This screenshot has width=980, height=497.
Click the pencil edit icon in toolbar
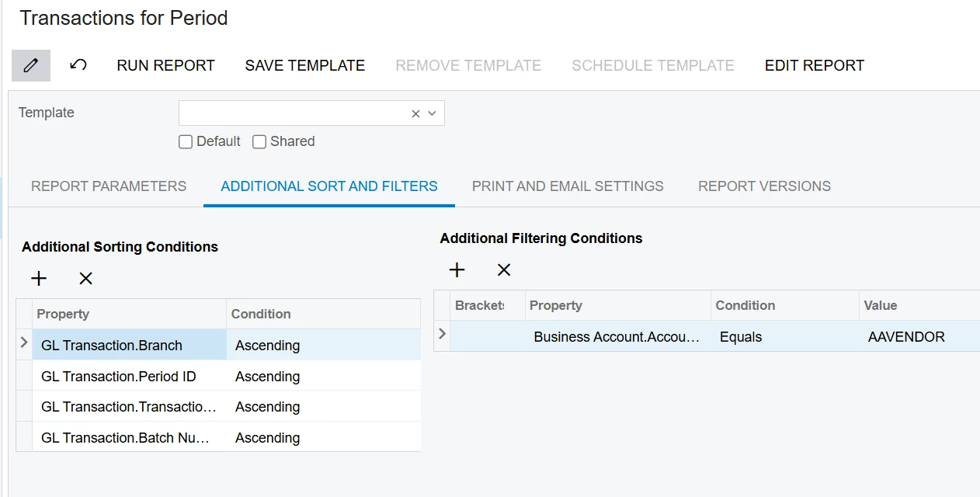pyautogui.click(x=31, y=65)
